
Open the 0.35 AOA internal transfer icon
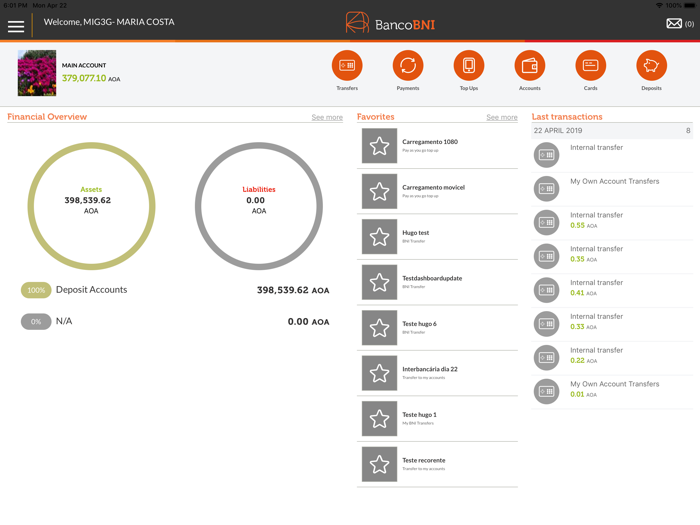point(546,256)
